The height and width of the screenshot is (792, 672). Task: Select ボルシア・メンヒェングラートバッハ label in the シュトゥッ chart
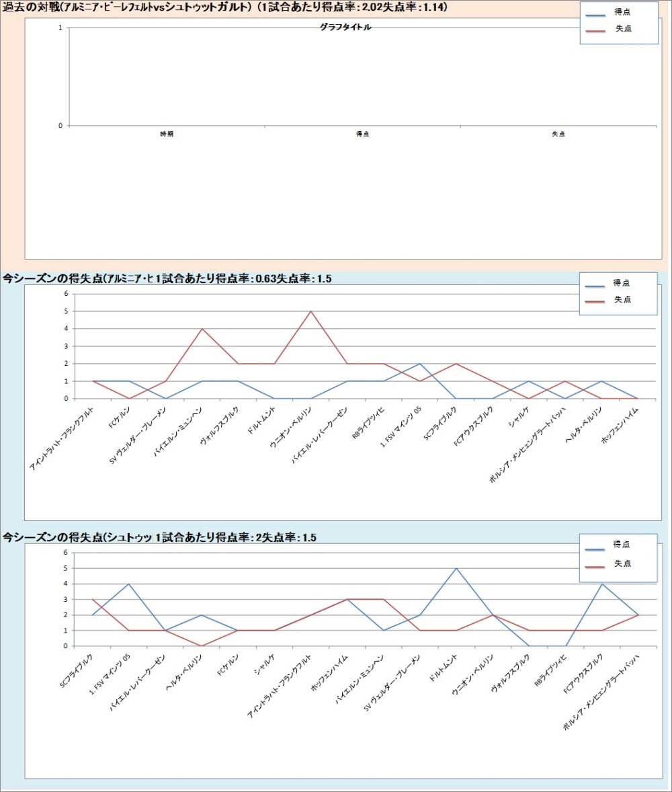pos(601,692)
